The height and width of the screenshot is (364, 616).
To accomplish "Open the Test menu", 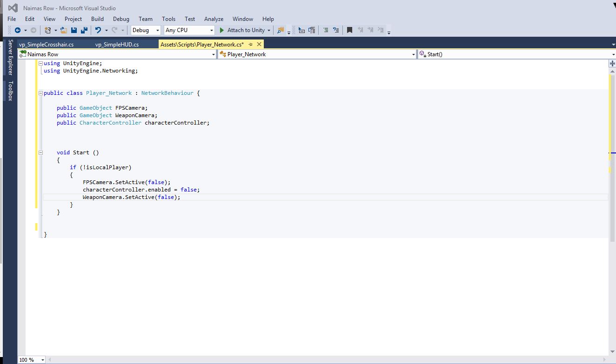I will click(190, 19).
